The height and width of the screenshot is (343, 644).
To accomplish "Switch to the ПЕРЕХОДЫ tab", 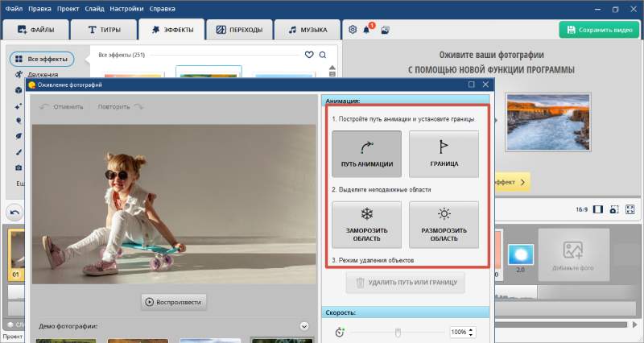I will (239, 30).
